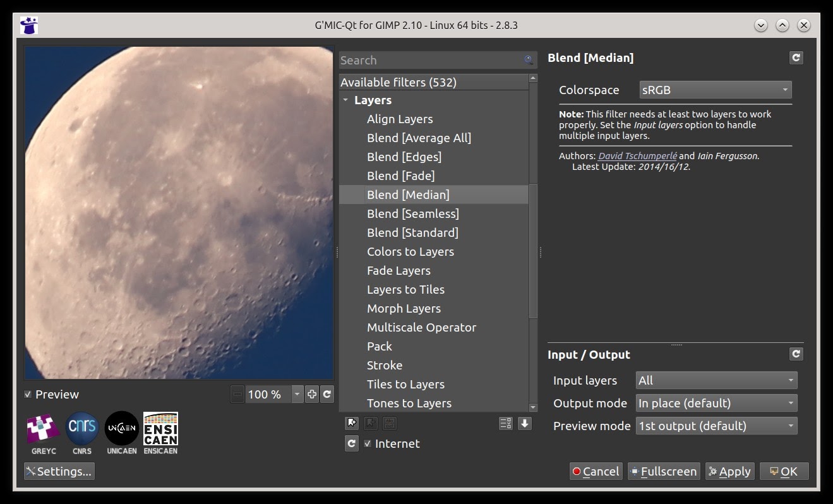Select the Tones to Layers filter
This screenshot has width=833, height=504.
tap(409, 403)
